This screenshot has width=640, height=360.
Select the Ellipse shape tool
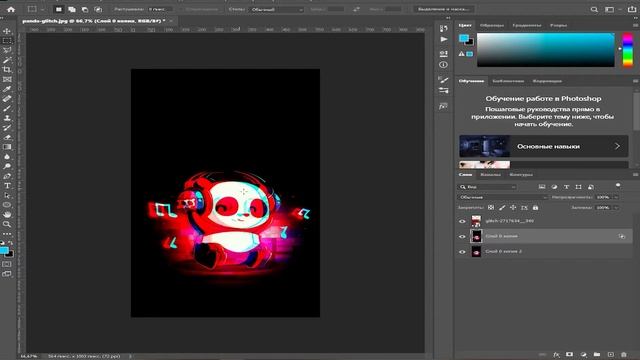7,205
